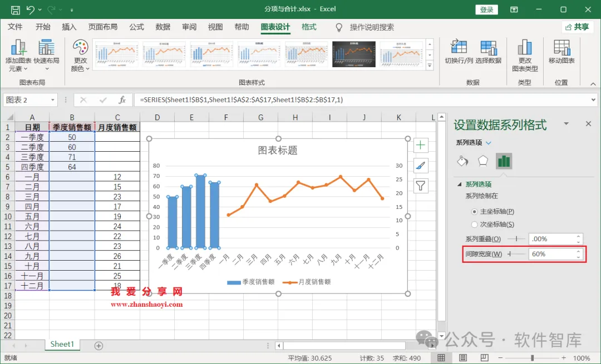Image resolution: width=601 pixels, height=364 pixels.
Task: Open the series options bar-chart tab
Action: tap(504, 161)
